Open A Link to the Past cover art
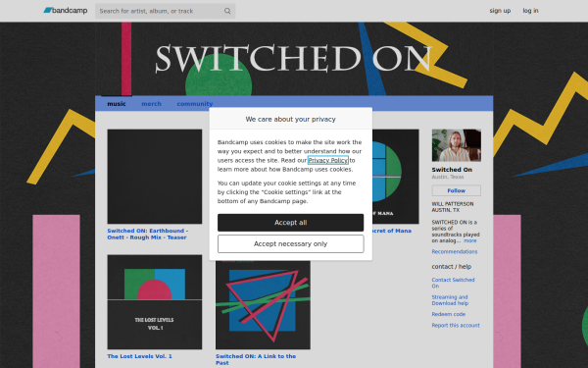 tap(263, 305)
